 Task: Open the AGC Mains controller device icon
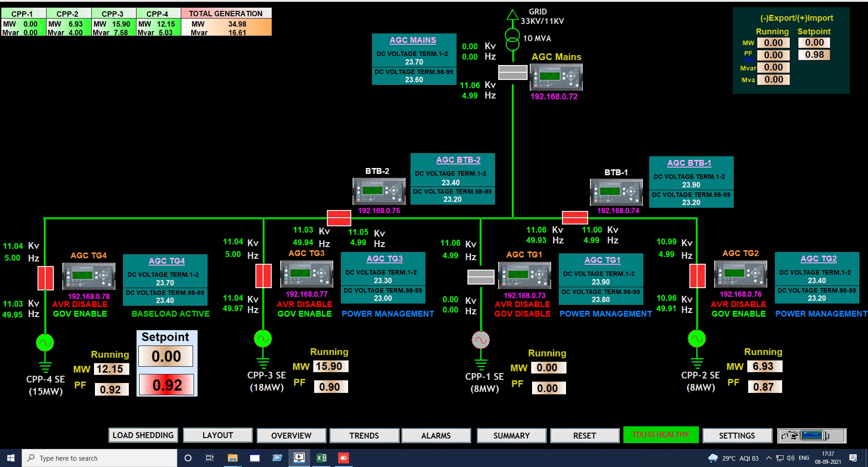[556, 77]
